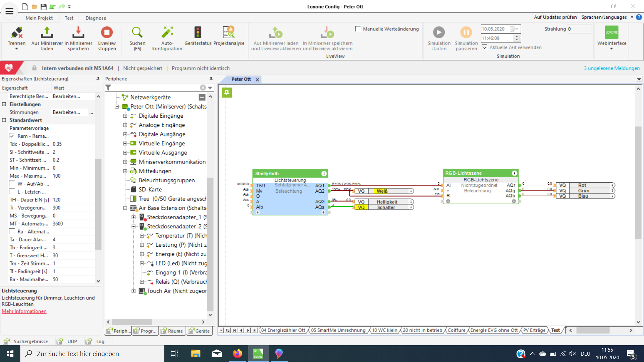Run the Auto-Konfiguration tool

167,33
